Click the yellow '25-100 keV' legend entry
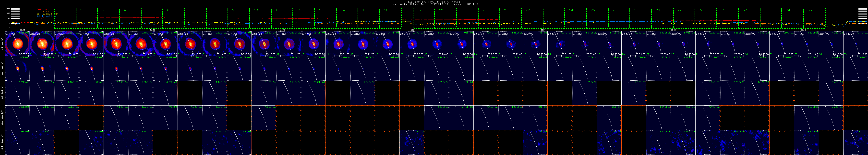Viewport: 868px width, 155px height. click(47, 14)
